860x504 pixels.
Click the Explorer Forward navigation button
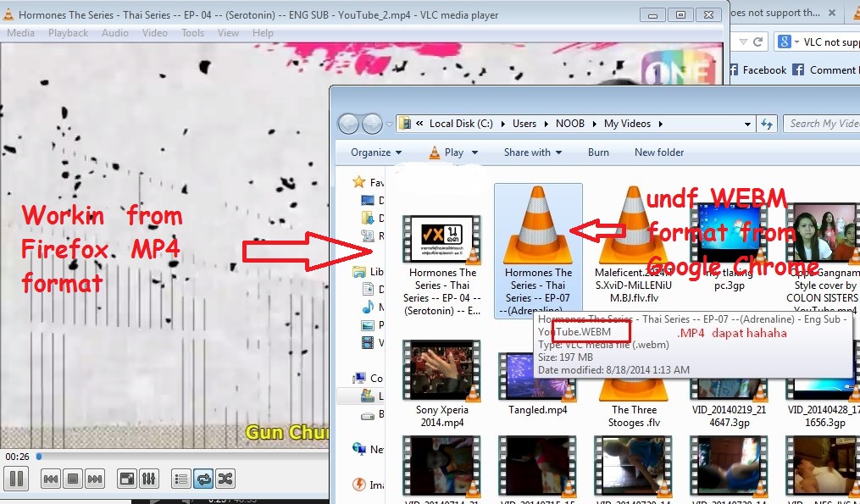tap(372, 124)
